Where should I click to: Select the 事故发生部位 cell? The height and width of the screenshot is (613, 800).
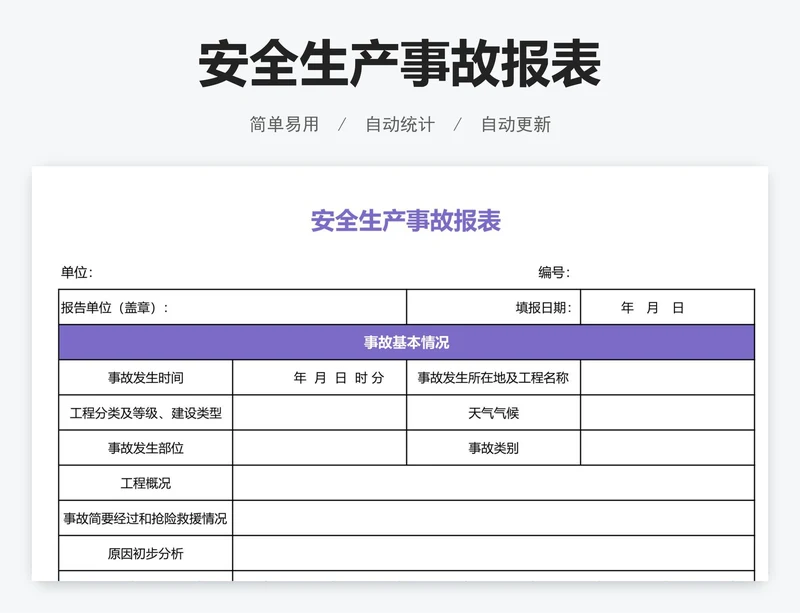(x=145, y=448)
